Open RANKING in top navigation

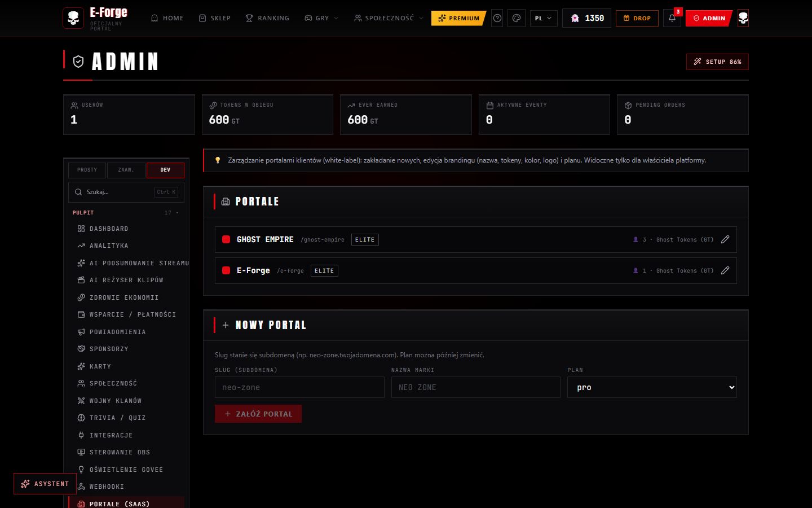(x=267, y=18)
